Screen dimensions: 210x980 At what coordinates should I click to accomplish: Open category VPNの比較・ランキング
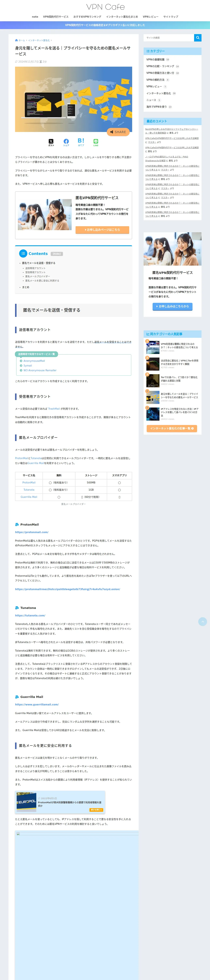pos(160,66)
